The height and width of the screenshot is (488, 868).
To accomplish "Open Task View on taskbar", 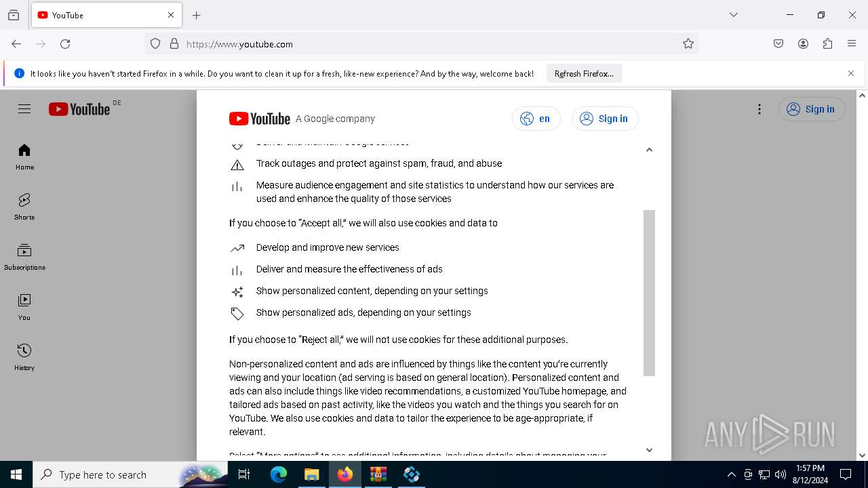I will (x=245, y=474).
